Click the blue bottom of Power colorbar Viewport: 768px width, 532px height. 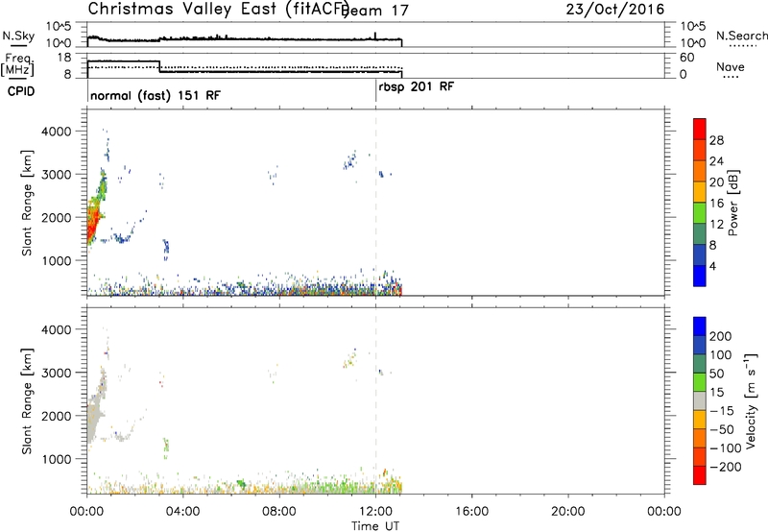pos(700,276)
